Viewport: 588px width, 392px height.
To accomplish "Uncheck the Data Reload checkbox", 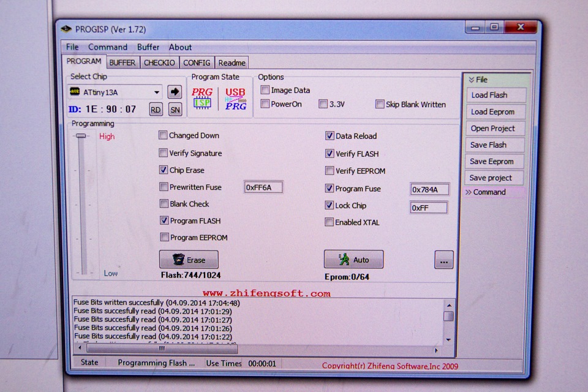I will coord(330,136).
